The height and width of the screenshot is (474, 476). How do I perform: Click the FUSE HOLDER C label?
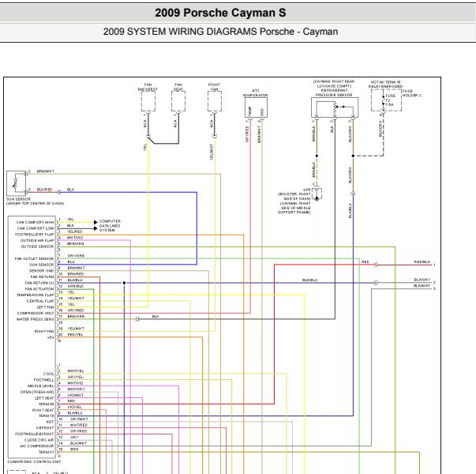pyautogui.click(x=412, y=93)
